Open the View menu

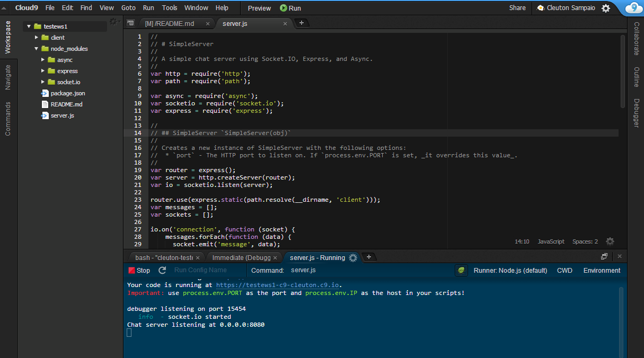pos(107,8)
